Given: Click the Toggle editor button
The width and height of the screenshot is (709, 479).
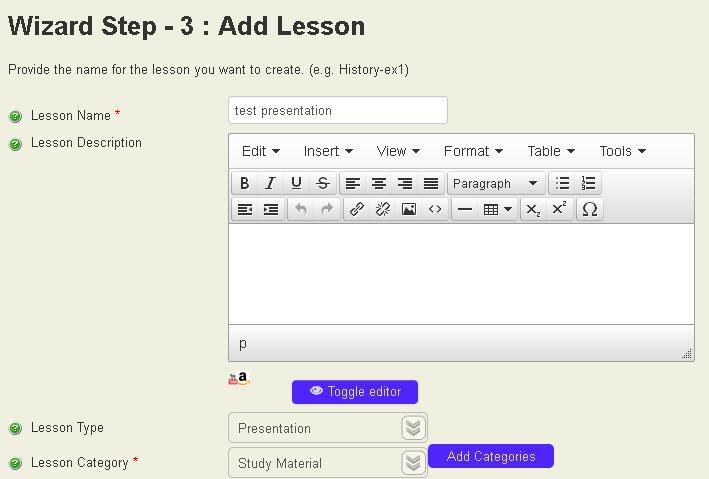Looking at the screenshot, I should [355, 392].
